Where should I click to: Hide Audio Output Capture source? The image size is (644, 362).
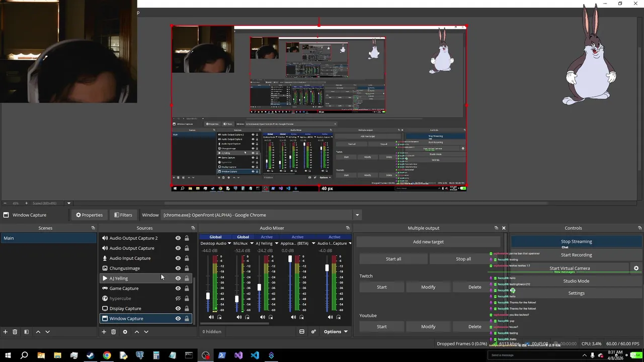[178, 248]
